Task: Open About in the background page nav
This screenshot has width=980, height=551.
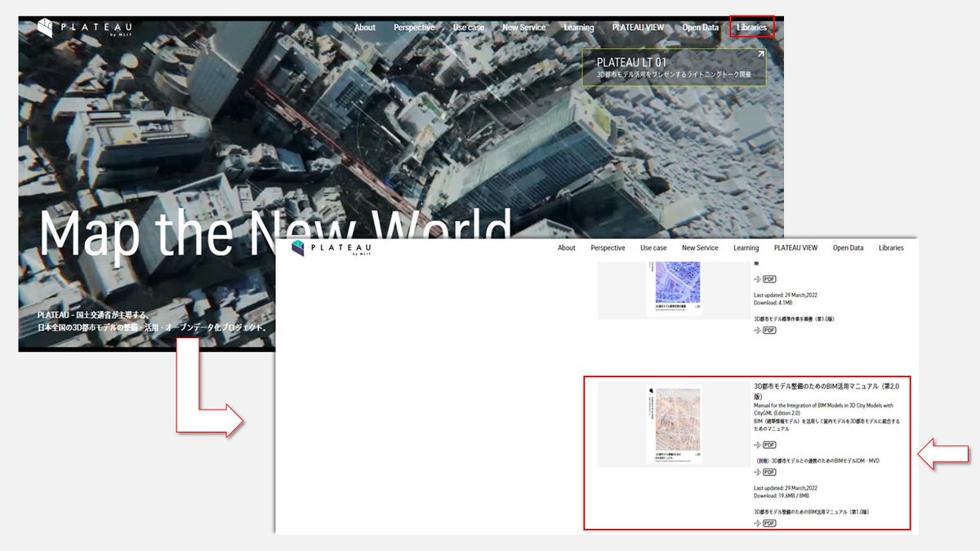Action: pyautogui.click(x=365, y=28)
